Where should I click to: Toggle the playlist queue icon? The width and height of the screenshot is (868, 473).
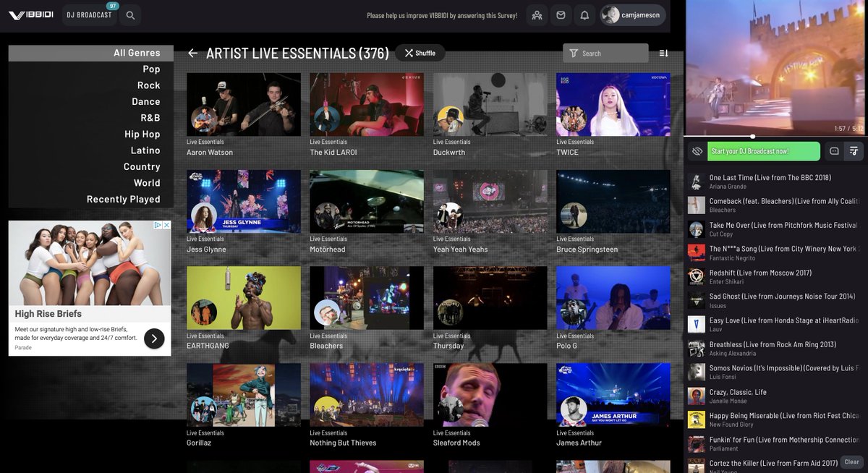point(854,151)
